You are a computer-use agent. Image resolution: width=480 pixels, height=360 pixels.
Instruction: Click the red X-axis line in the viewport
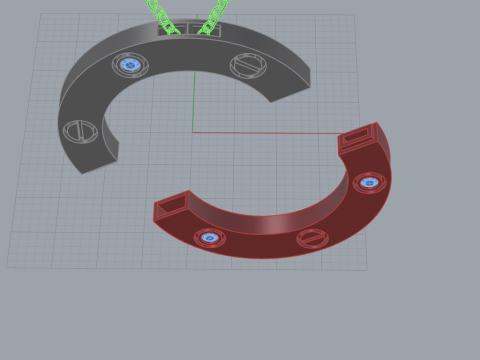tap(267, 133)
